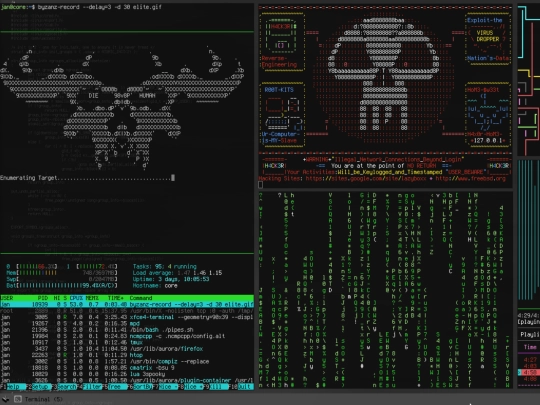Viewport: 540px width, 405px height.
Task: Click the arrow icon at taskbar left
Action: point(6,399)
